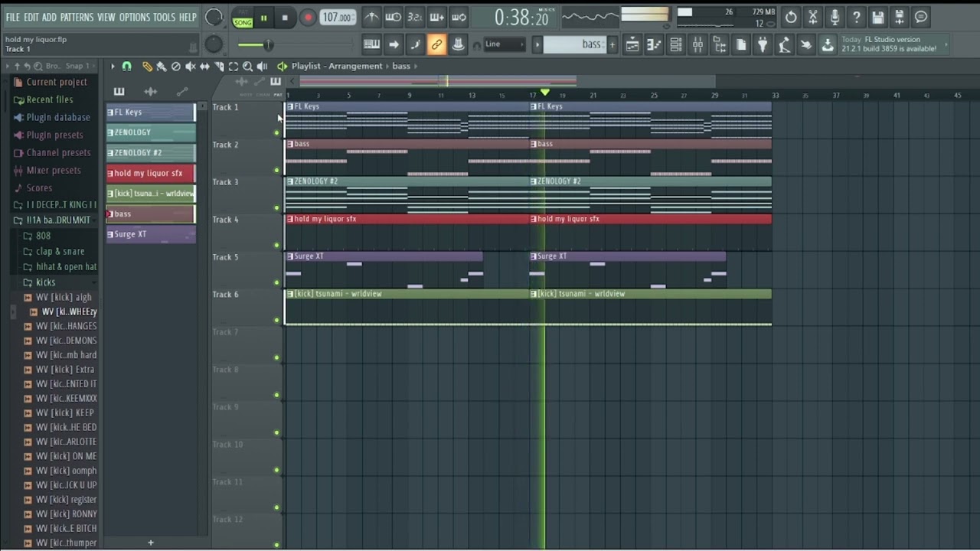The width and height of the screenshot is (980, 551).
Task: Open the PATTERNS menu
Action: pyautogui.click(x=77, y=17)
